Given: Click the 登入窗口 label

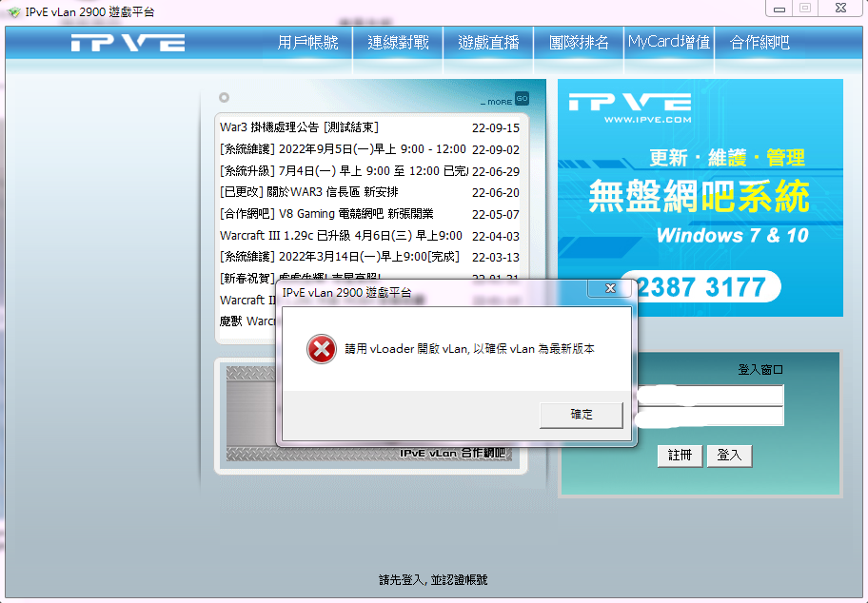Looking at the screenshot, I should (x=760, y=370).
